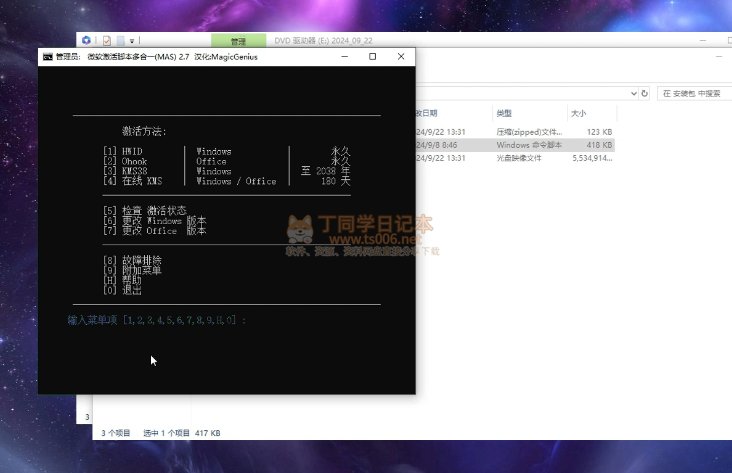Click the [H] 帮助 line
The image size is (732, 473).
[122, 280]
